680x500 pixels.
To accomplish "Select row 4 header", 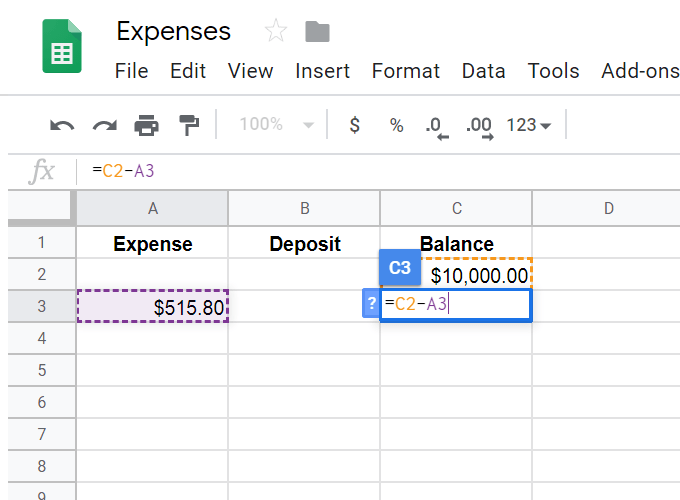I will pos(42,338).
